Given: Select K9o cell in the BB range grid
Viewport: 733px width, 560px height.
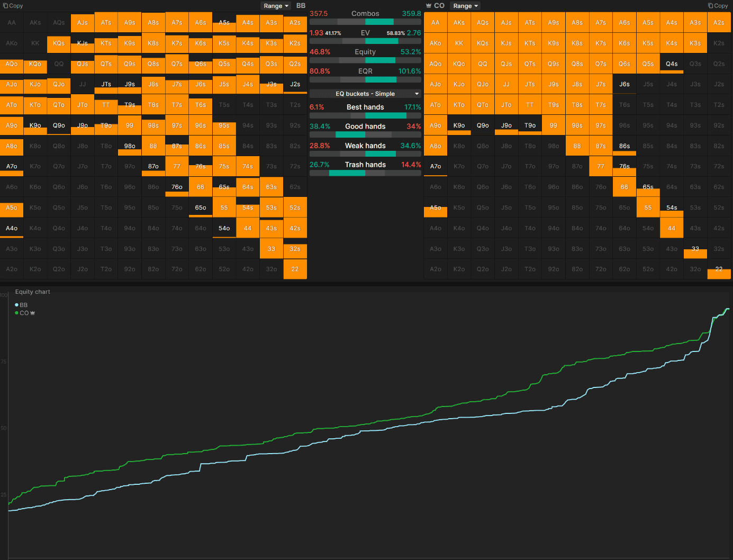Looking at the screenshot, I should (35, 125).
